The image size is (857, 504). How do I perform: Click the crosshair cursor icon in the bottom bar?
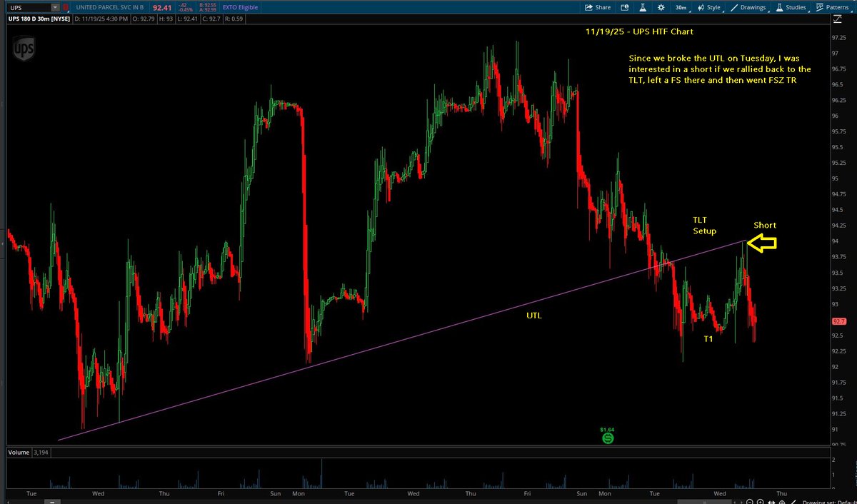[x=782, y=502]
